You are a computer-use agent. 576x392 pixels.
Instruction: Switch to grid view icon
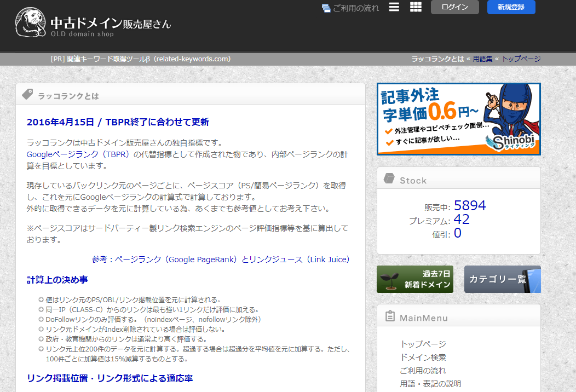click(416, 7)
